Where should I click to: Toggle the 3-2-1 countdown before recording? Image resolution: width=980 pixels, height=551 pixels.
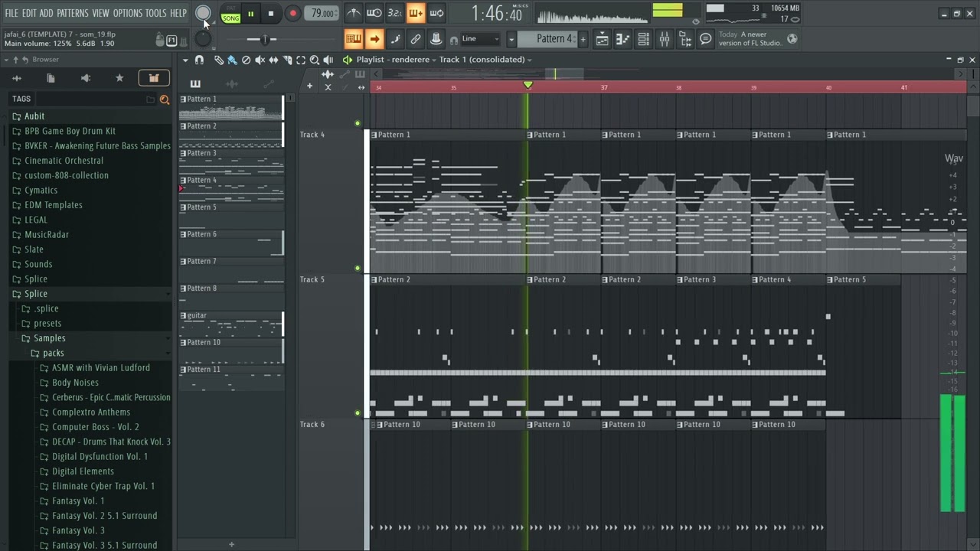(394, 13)
